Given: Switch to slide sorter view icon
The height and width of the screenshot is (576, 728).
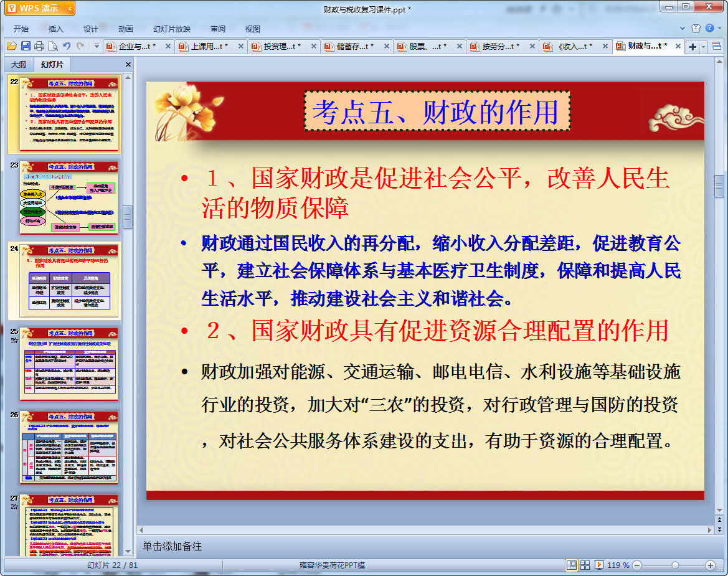Looking at the screenshot, I should coord(585,565).
